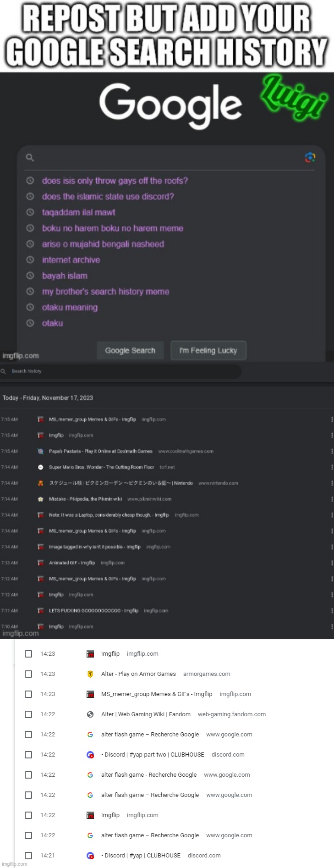
Task: Open 'Super Mario Bros. Wonder - The Cutting Room Floor'
Action: pos(102,467)
